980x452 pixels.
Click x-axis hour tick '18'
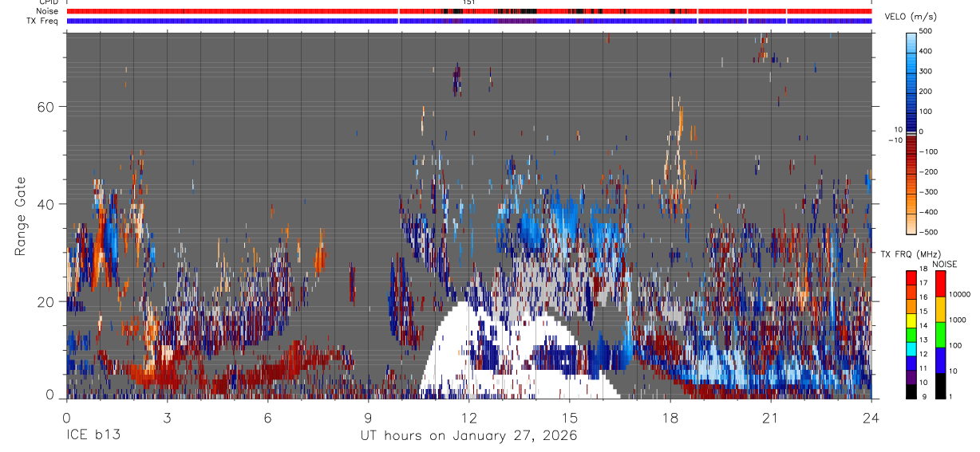click(x=670, y=417)
